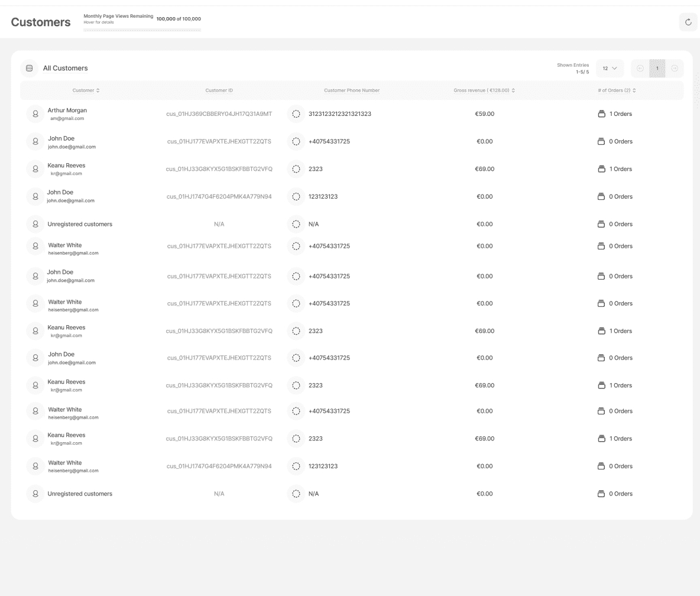The image size is (700, 596).
Task: Select John Doe's customer ID ending 779N94
Action: (x=219, y=196)
